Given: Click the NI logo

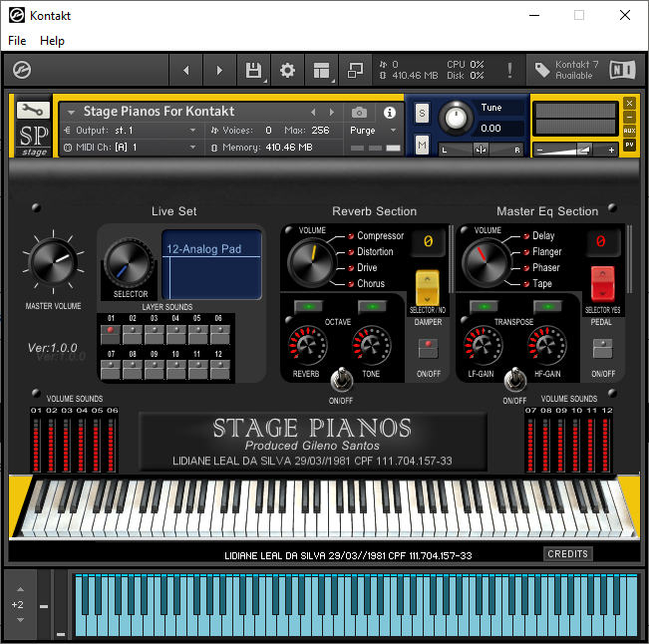Looking at the screenshot, I should point(622,70).
